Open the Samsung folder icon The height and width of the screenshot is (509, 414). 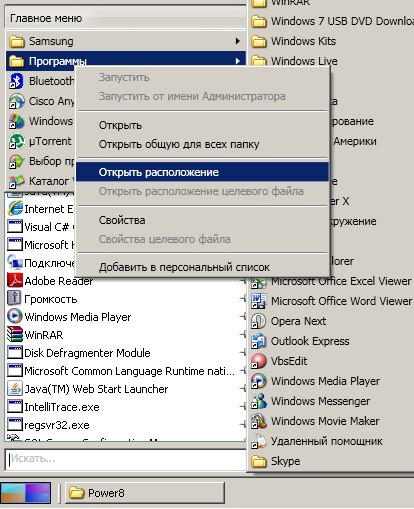pyautogui.click(x=16, y=41)
